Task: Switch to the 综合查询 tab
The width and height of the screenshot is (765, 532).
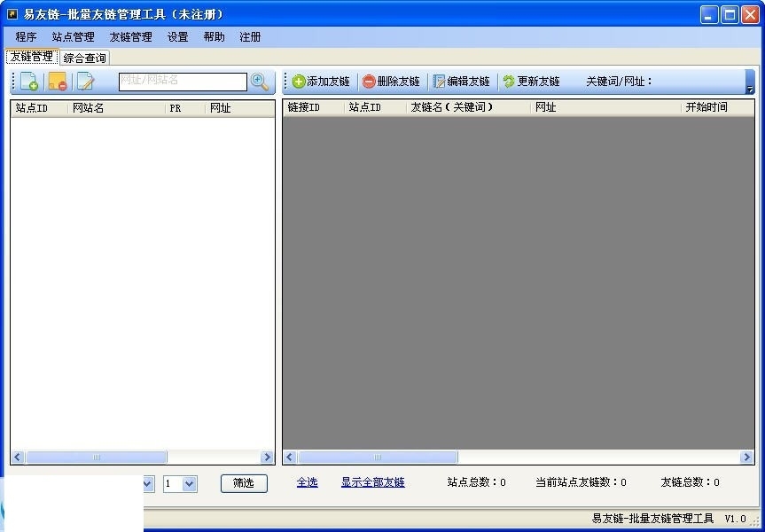Action: [x=85, y=59]
